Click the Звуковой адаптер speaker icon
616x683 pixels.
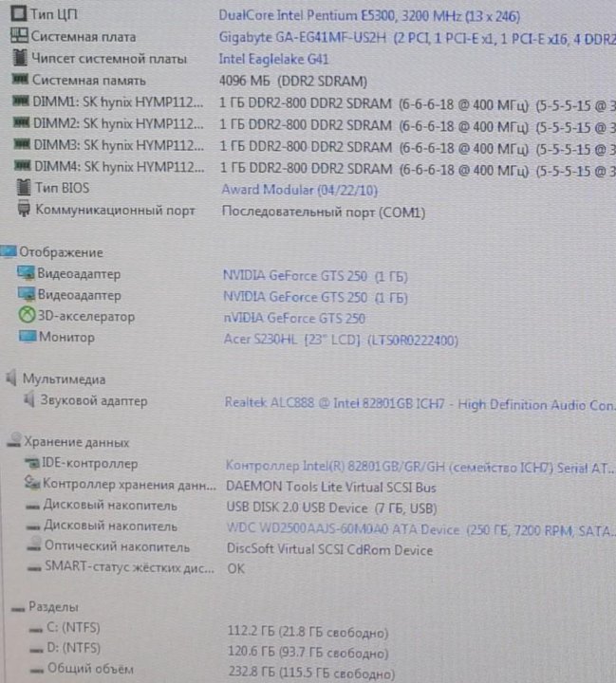click(x=29, y=399)
